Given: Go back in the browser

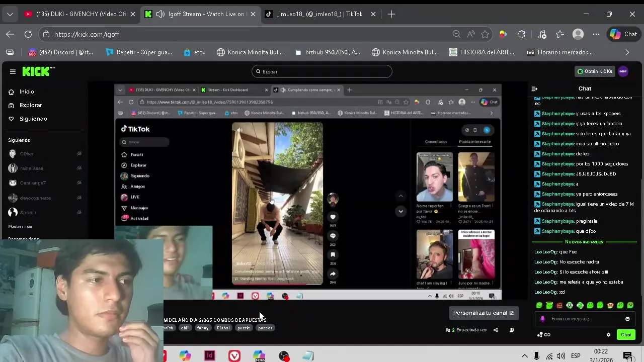Looking at the screenshot, I should (x=10, y=34).
